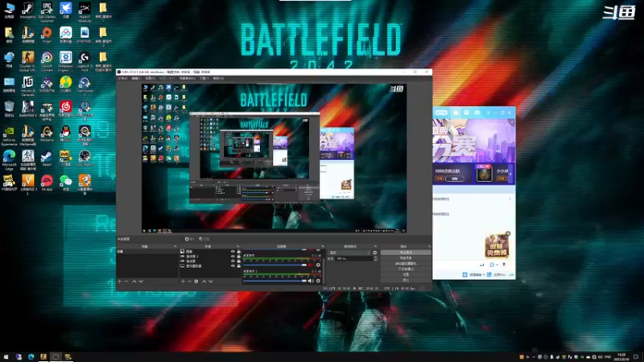Move the scene up in Scenes panel
Viewport: 644px width, 362px height.
click(134, 282)
